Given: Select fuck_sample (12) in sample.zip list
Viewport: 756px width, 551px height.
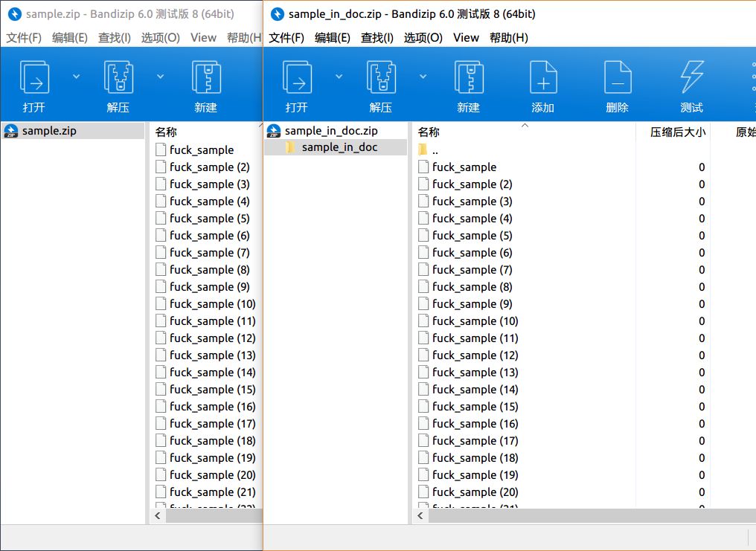Looking at the screenshot, I should [212, 338].
